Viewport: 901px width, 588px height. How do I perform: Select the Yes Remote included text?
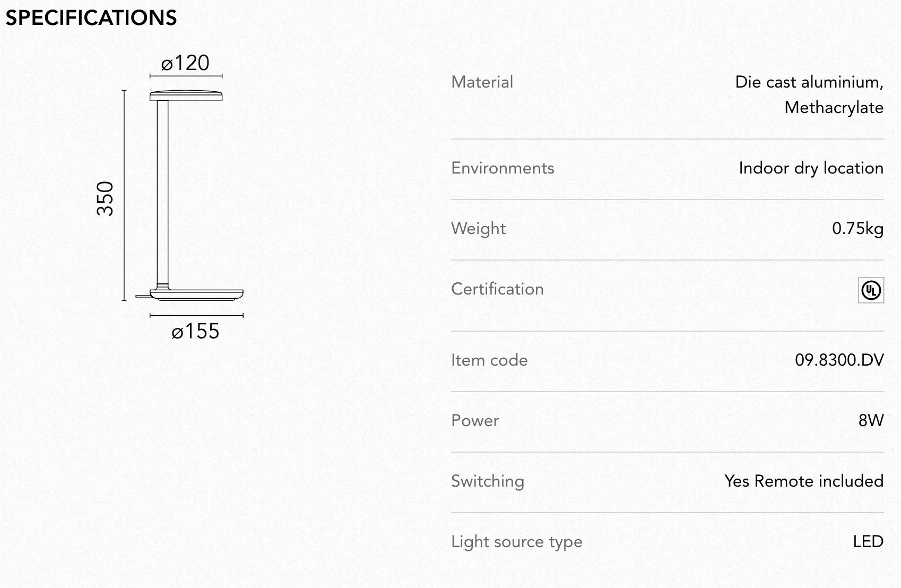point(804,481)
